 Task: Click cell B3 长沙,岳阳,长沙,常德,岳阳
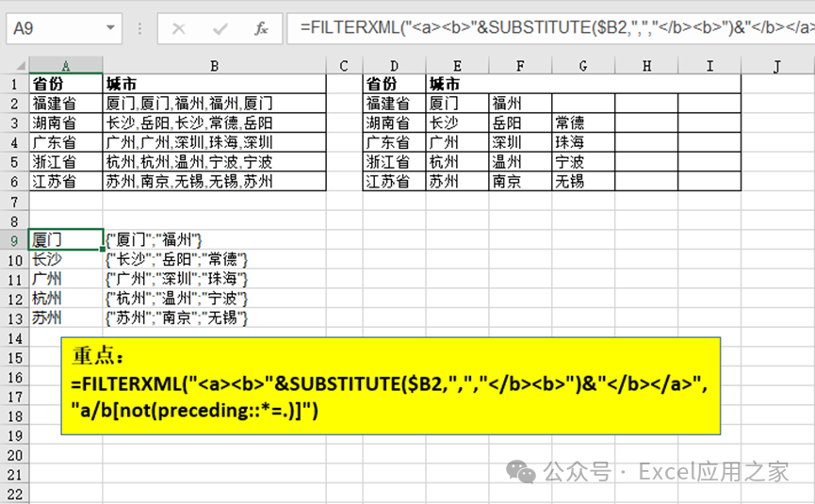pos(214,123)
